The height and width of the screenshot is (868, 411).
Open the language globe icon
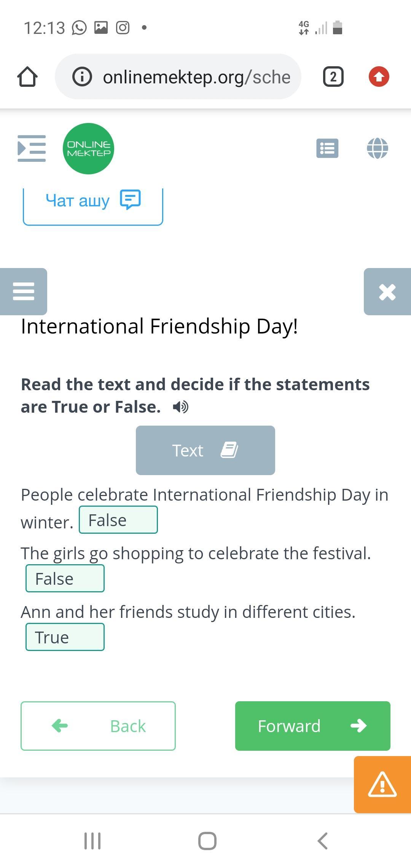(x=377, y=148)
